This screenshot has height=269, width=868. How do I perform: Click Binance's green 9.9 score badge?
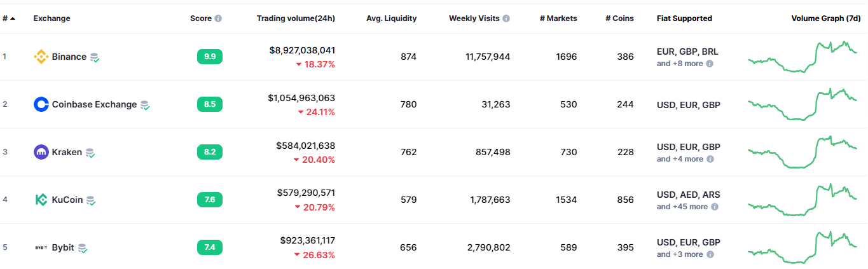coord(210,57)
